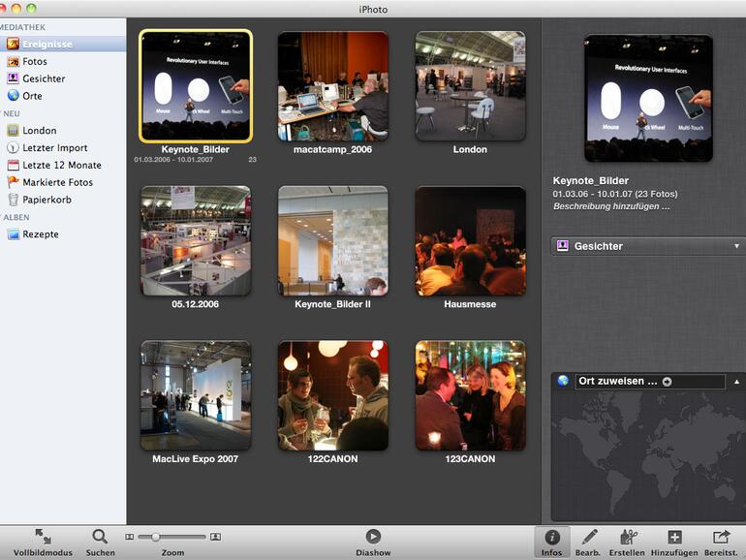Image resolution: width=746 pixels, height=560 pixels.
Task: Click the London event icon in the sidebar
Action: point(13,131)
